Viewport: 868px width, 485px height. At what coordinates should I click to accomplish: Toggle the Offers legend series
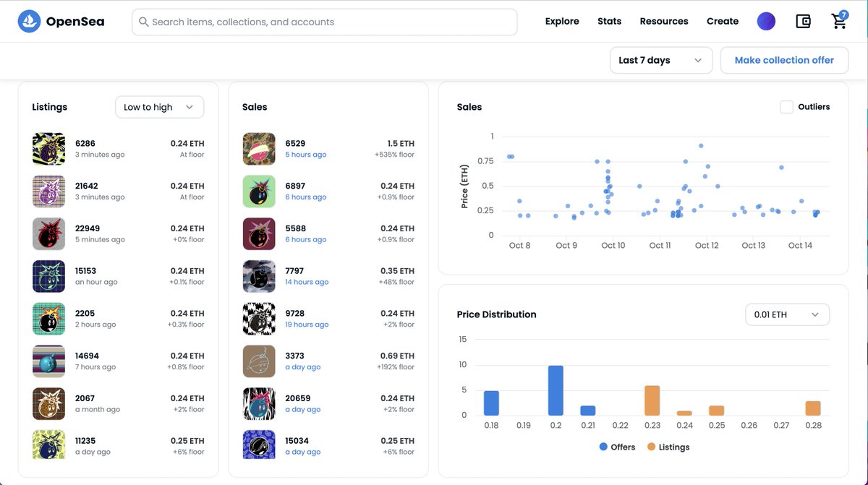coord(617,447)
